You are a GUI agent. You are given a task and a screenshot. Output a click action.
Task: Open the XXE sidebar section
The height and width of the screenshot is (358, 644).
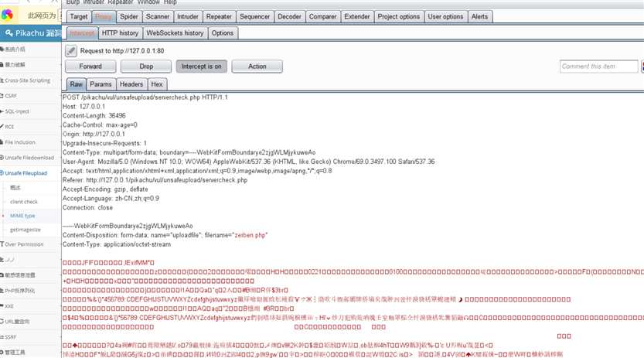click(x=9, y=306)
